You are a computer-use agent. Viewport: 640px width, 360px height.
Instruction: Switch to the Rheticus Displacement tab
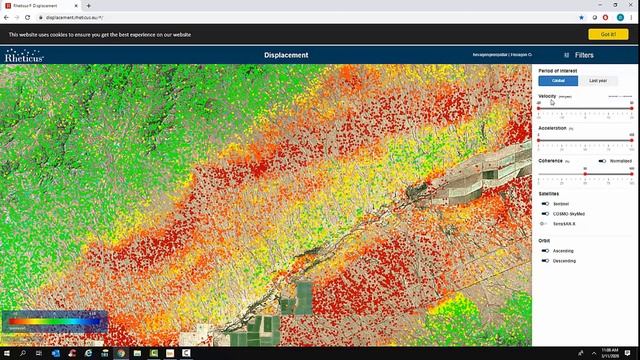[x=40, y=6]
